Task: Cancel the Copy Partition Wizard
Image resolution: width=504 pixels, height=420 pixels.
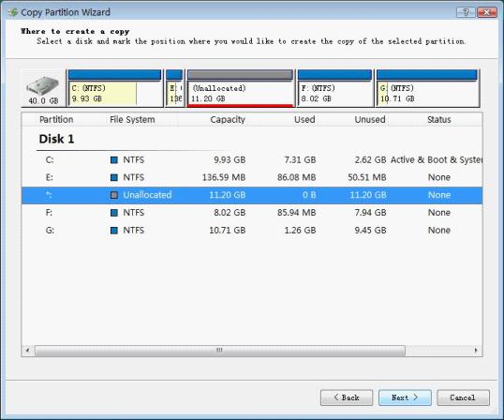Action: (463, 397)
